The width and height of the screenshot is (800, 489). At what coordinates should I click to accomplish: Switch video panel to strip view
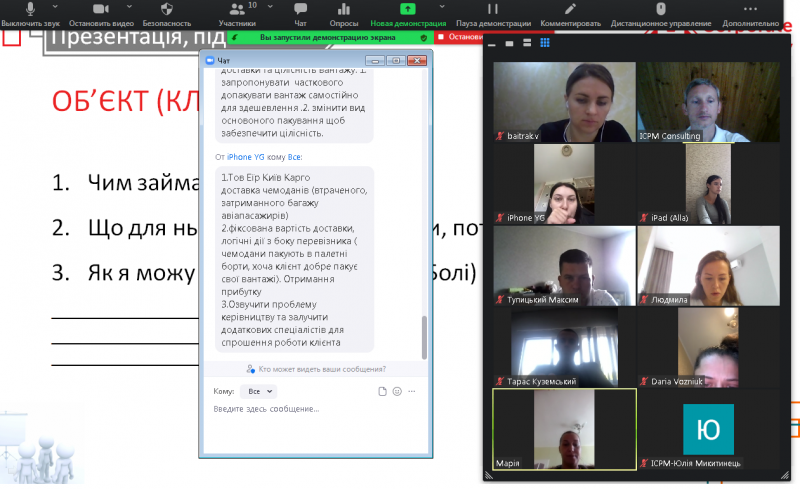pyautogui.click(x=527, y=43)
